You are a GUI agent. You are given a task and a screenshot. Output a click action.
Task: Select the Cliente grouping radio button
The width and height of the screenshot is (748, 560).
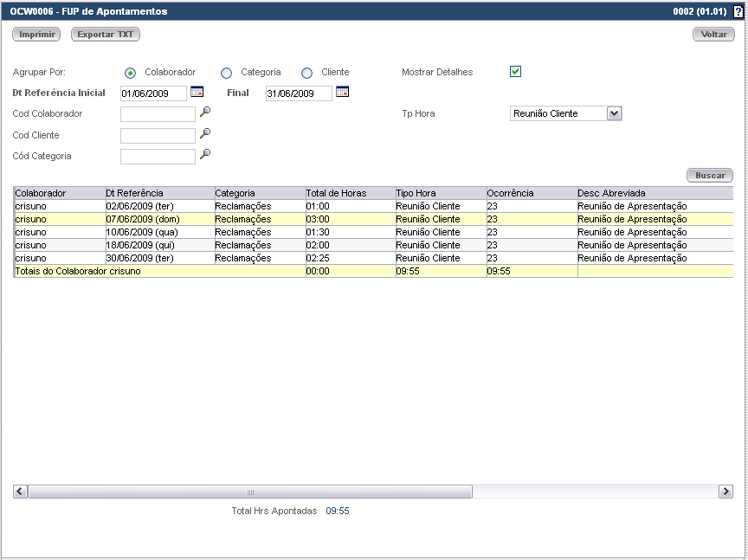pos(306,73)
